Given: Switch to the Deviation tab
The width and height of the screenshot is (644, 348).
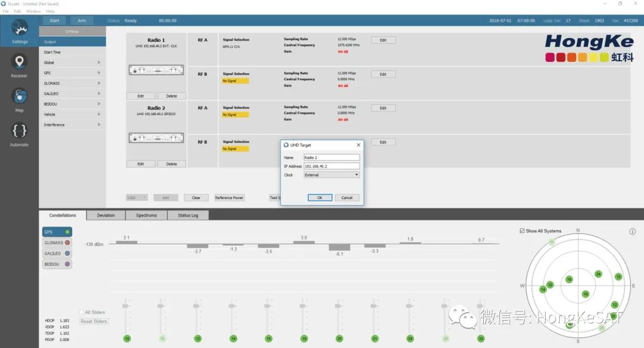Looking at the screenshot, I should (x=106, y=216).
